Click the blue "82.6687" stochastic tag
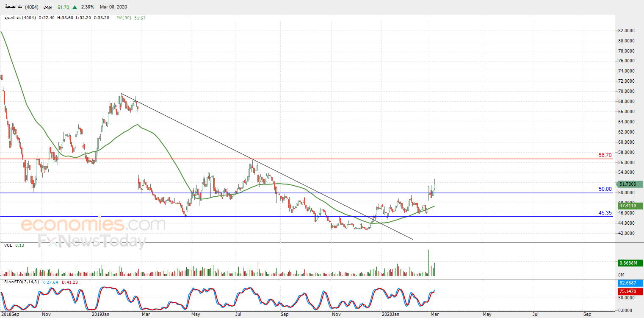 tap(630, 283)
